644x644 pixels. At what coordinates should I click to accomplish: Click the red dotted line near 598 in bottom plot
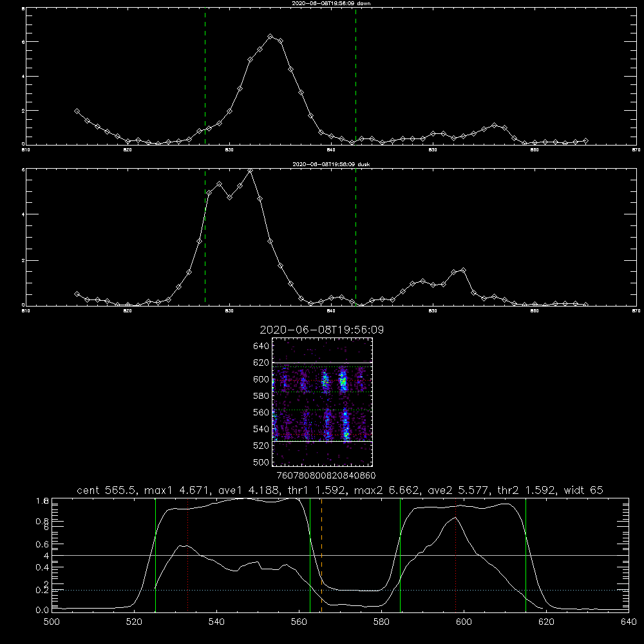tap(455, 554)
